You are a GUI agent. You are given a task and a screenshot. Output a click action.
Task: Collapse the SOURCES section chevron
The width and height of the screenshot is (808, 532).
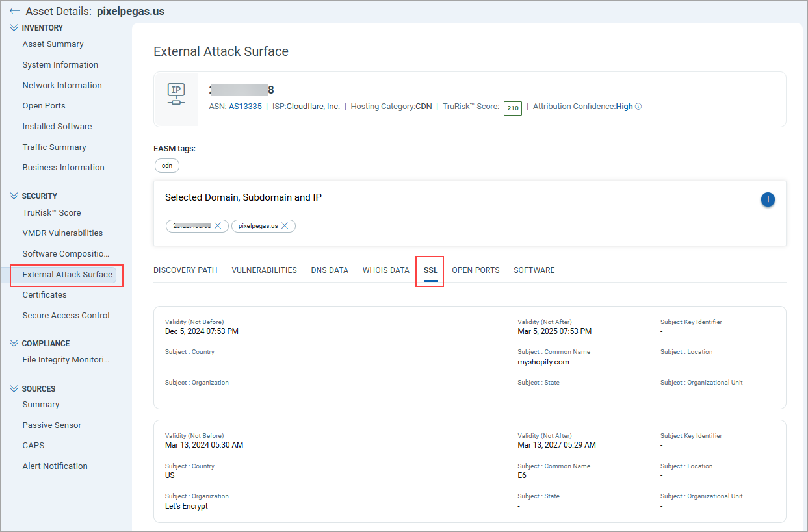coord(13,388)
